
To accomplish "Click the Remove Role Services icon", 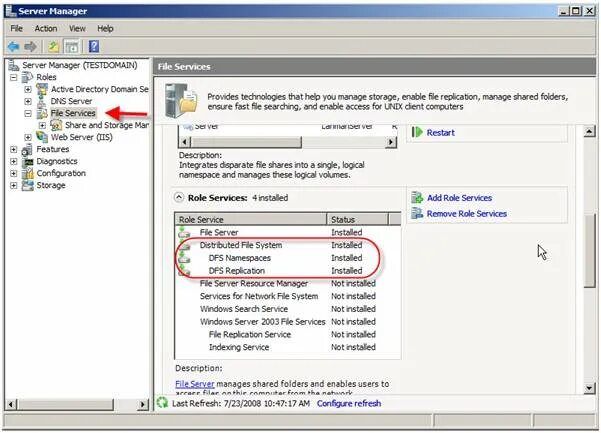I will [417, 213].
